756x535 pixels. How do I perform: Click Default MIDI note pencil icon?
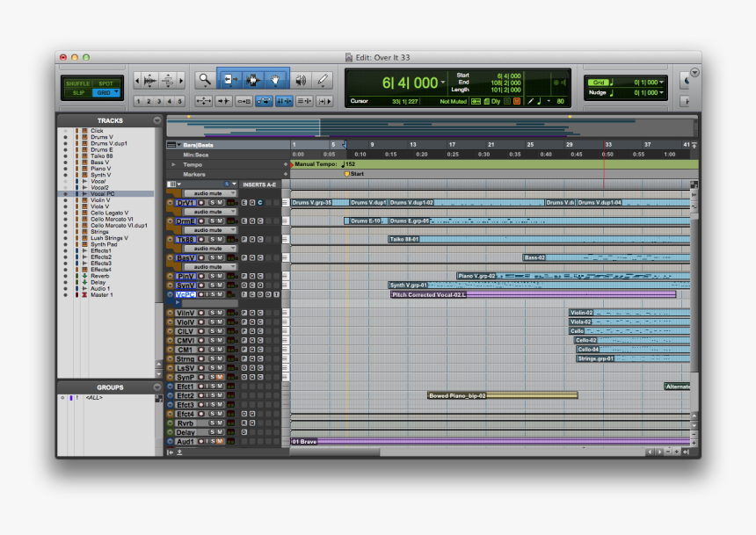pos(531,101)
